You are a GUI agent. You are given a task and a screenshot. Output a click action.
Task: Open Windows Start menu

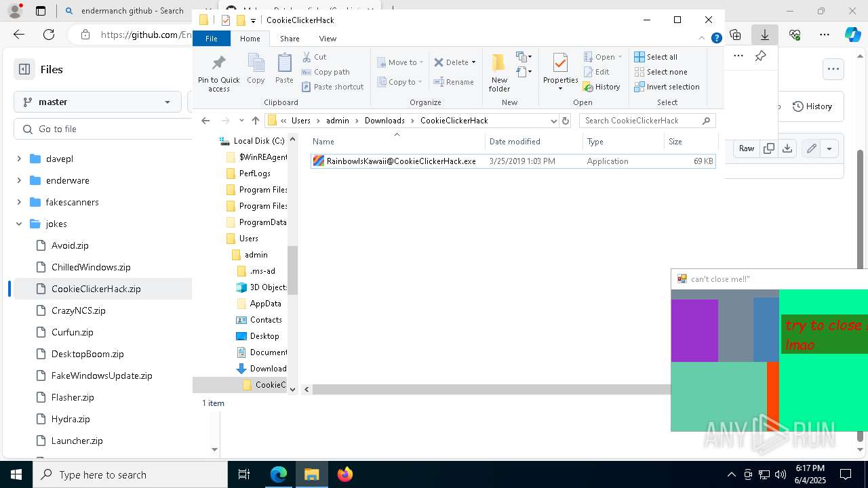16,474
